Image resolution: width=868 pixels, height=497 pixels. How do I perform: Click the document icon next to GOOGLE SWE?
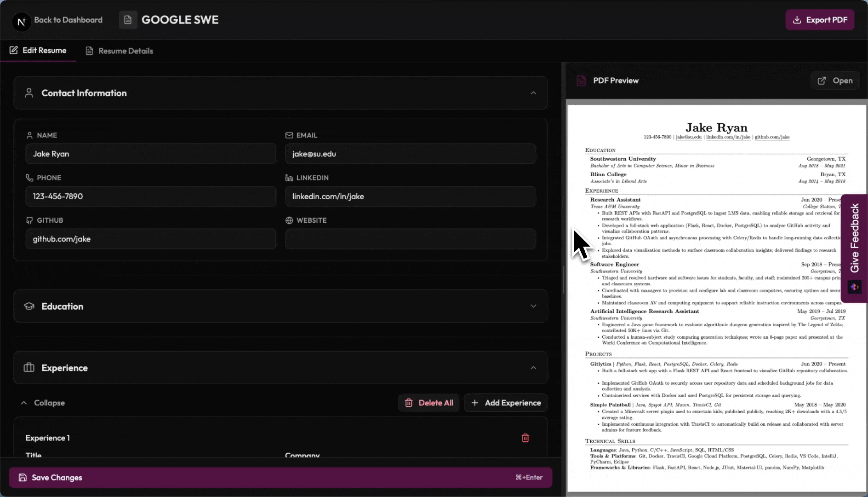127,19
